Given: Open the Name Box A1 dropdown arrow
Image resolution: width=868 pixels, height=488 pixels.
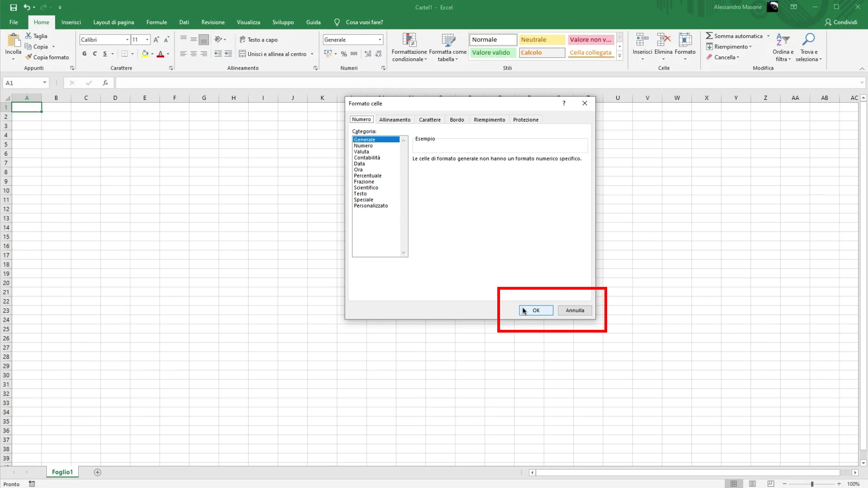Looking at the screenshot, I should tap(44, 83).
